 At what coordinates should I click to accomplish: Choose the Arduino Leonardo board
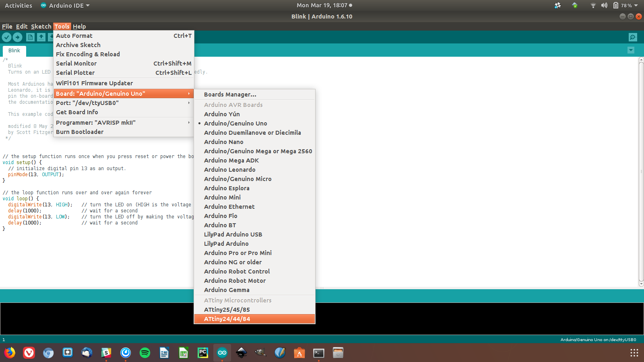pos(254,170)
